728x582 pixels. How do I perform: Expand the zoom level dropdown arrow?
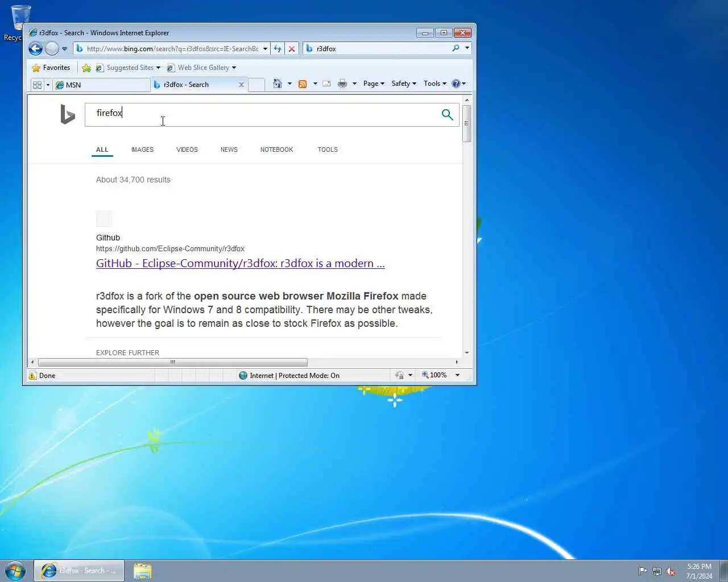[457, 375]
